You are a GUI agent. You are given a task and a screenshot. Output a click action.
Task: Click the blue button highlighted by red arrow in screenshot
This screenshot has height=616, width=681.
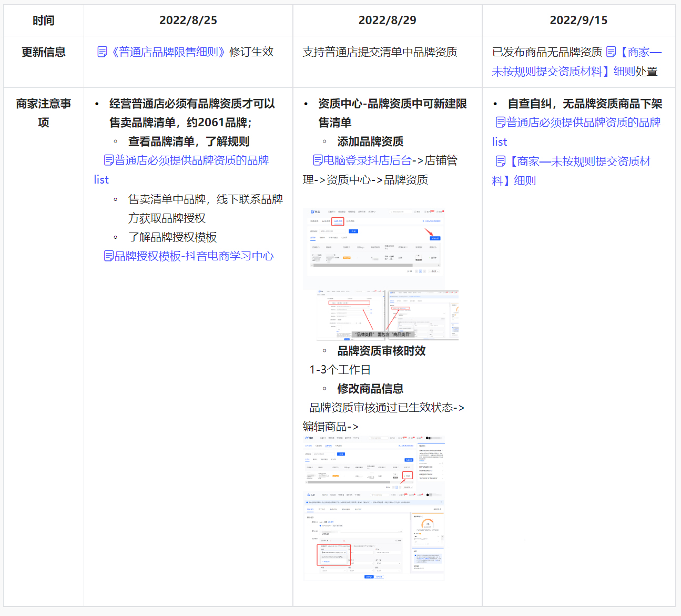435,238
